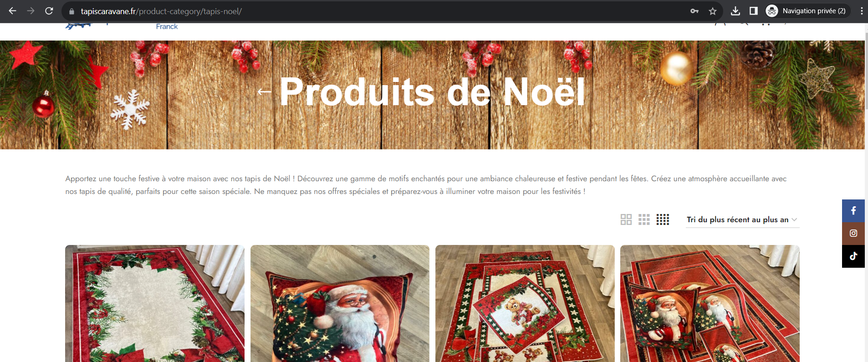Screen dimensions: 868x362
Task: Open the Santa Claus cushion product thumbnail
Action: [340, 303]
